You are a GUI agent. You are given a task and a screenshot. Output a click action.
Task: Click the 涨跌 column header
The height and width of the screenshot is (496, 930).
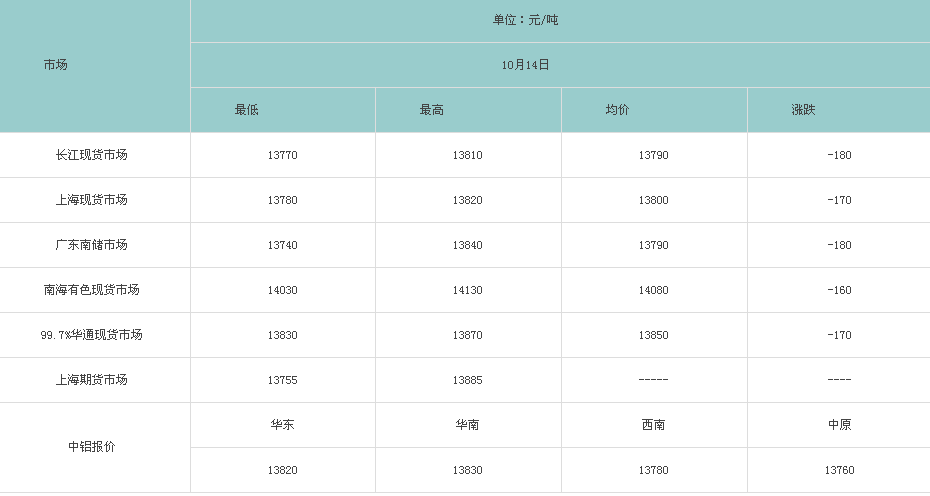pos(803,110)
